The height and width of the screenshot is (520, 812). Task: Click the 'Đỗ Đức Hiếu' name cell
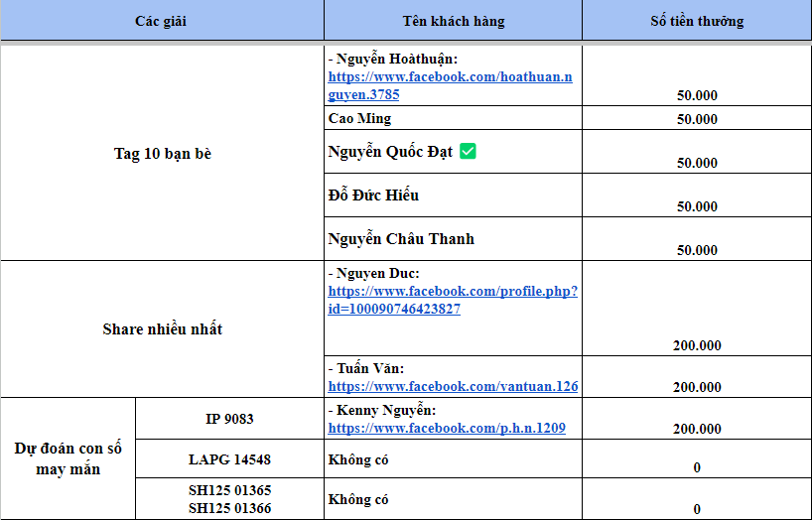coord(373,195)
